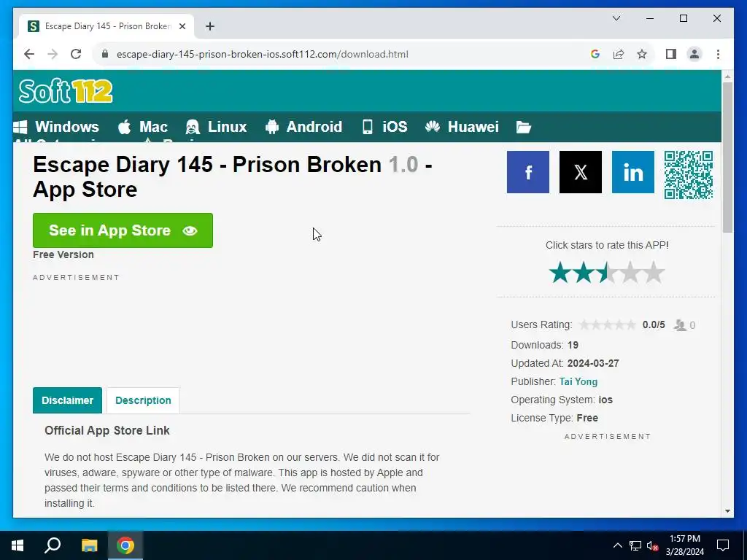Click the Official App Store Link heading
This screenshot has width=747, height=560.
click(107, 430)
